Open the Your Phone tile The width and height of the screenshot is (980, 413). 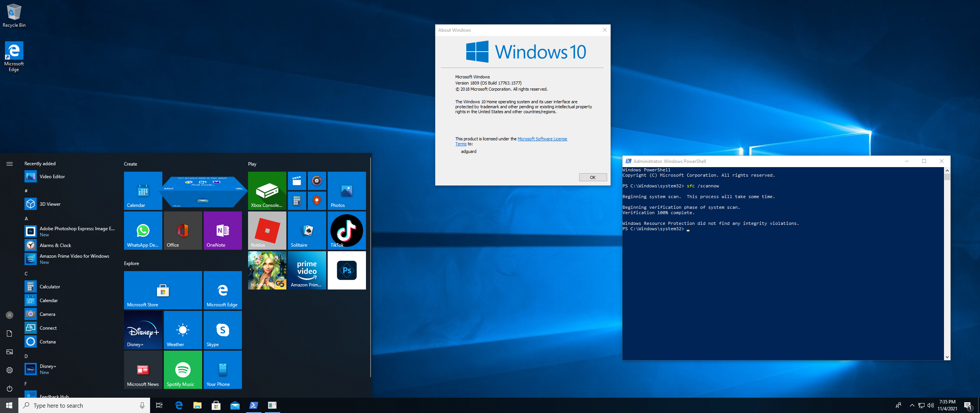point(222,369)
